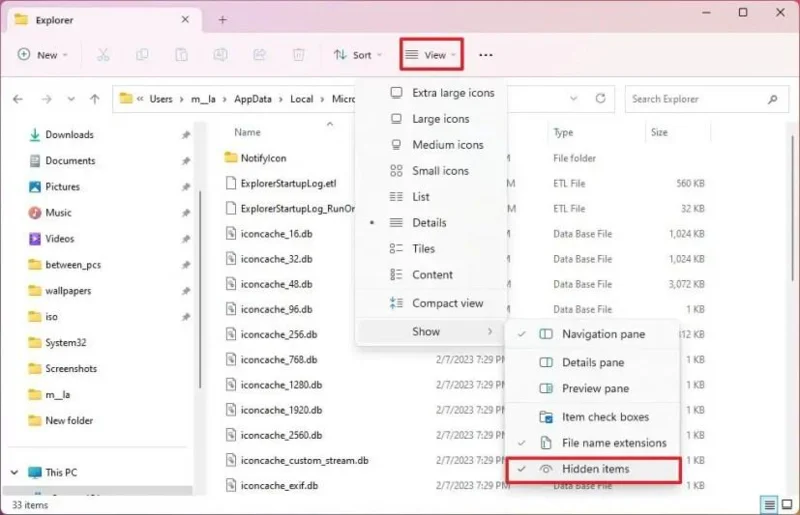Sort by the Name column header
Screen dimensions: 800x515
click(247, 132)
